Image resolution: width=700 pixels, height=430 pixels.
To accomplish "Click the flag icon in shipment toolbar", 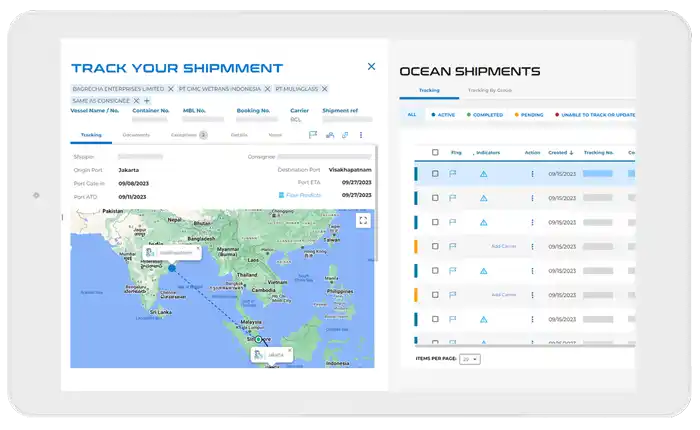I will click(313, 134).
